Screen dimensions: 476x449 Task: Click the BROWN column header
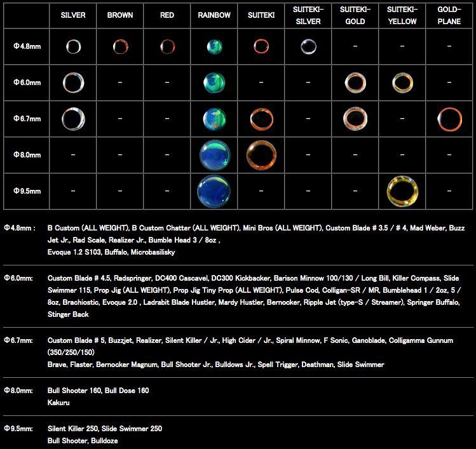click(120, 15)
